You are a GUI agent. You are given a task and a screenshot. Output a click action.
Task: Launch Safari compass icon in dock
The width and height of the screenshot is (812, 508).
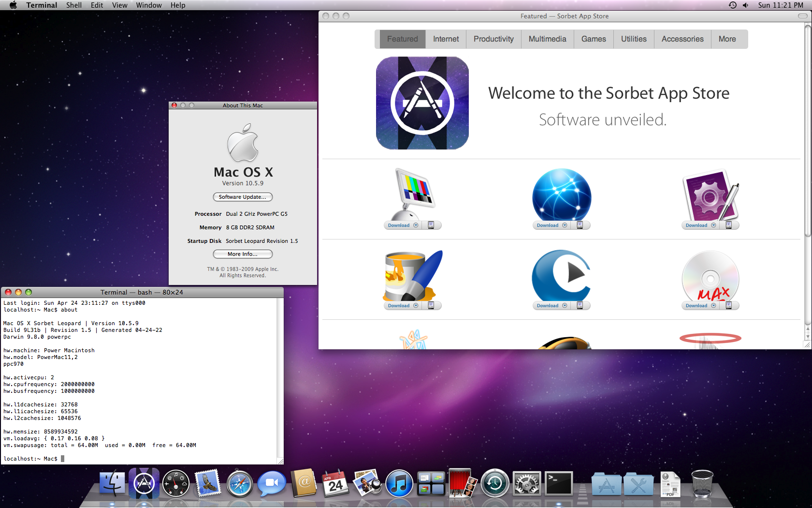pyautogui.click(x=240, y=483)
